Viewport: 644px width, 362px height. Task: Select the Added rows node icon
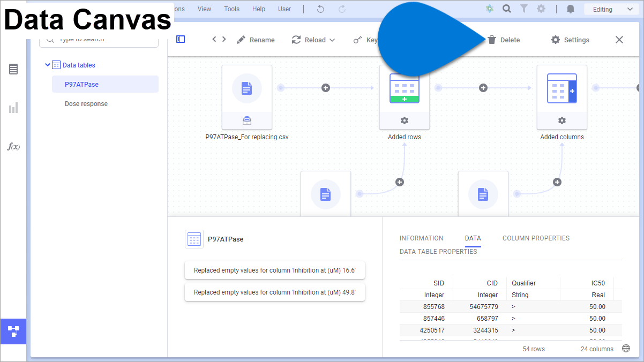click(x=405, y=88)
